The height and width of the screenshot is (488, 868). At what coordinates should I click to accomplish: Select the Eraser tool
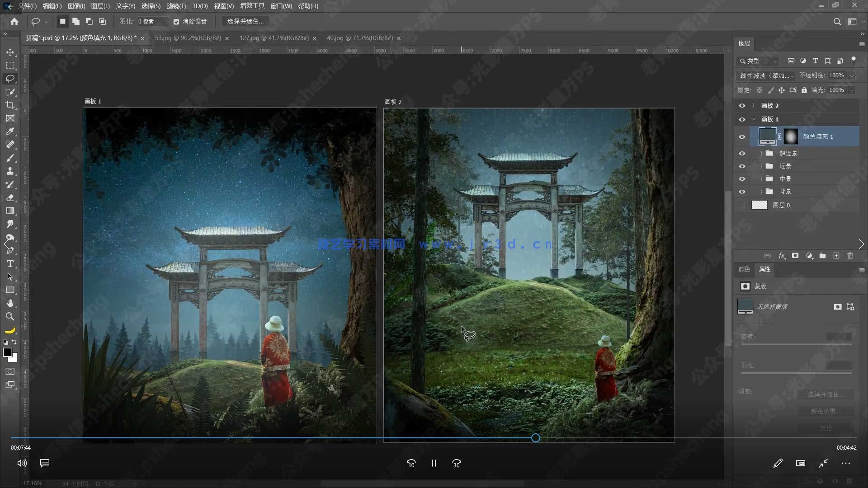point(10,198)
